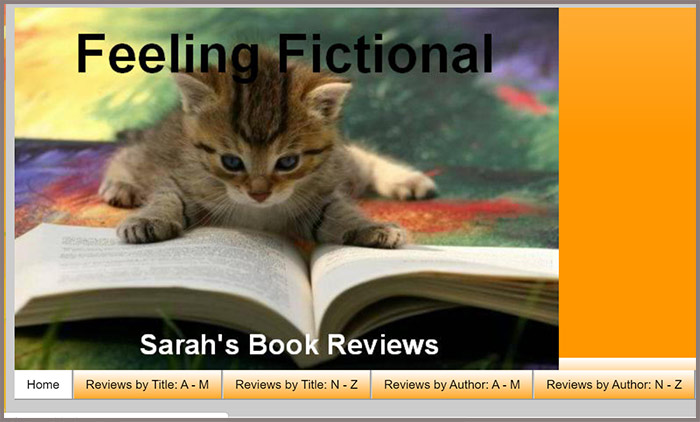Click the gray area beneath the navigation tabs

tap(350, 405)
